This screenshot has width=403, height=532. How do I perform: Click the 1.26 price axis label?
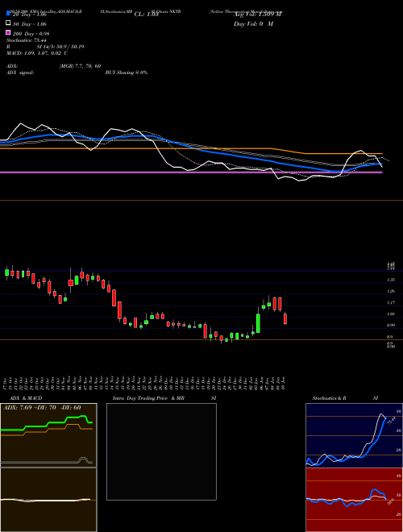pyautogui.click(x=391, y=291)
